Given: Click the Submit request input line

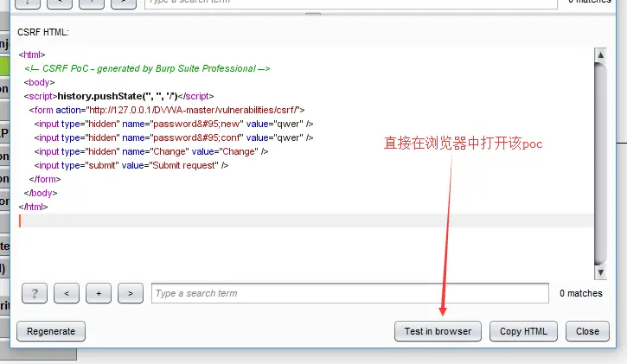Looking at the screenshot, I should tap(131, 165).
